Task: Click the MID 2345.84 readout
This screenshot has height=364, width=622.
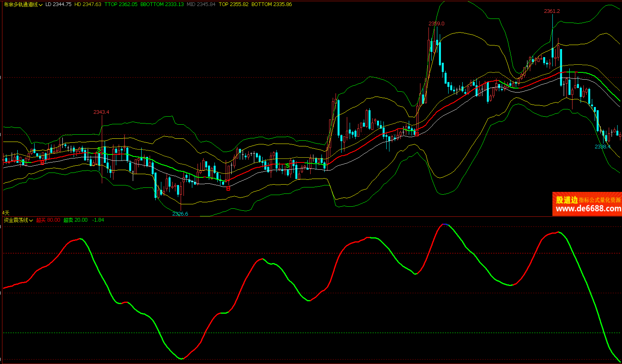Action: (x=201, y=4)
